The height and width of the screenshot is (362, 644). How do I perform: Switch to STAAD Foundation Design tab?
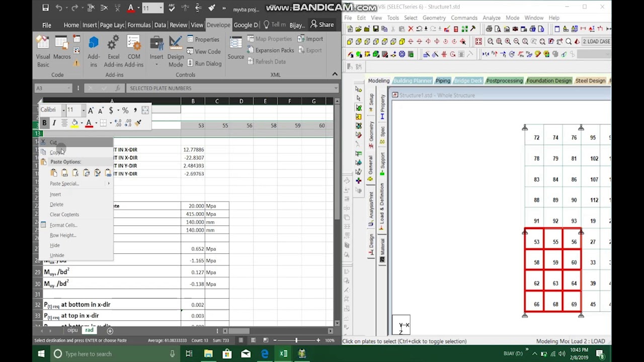point(549,80)
